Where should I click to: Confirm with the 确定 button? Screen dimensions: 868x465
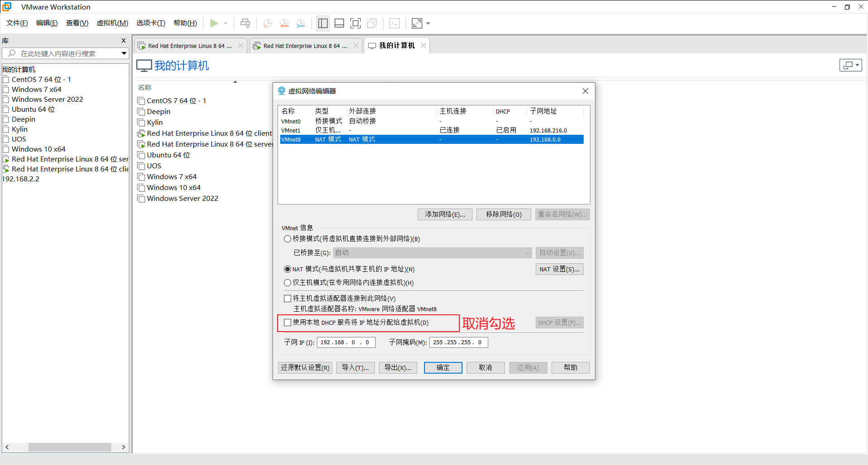(x=443, y=368)
